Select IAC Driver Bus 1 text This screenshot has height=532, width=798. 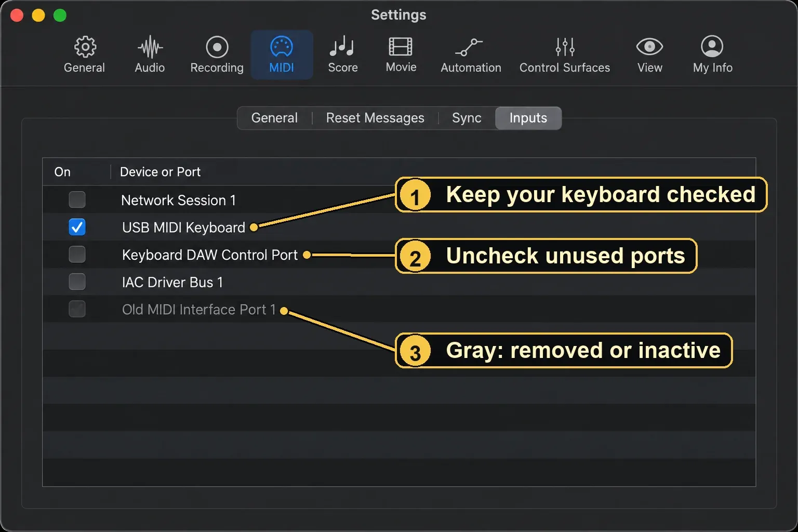172,282
